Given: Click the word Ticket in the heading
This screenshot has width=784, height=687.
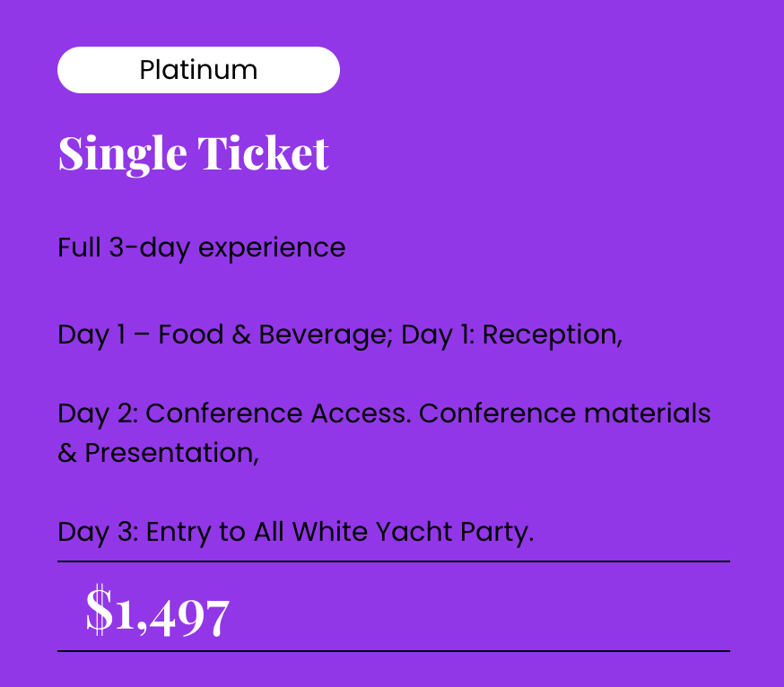Looking at the screenshot, I should (264, 153).
